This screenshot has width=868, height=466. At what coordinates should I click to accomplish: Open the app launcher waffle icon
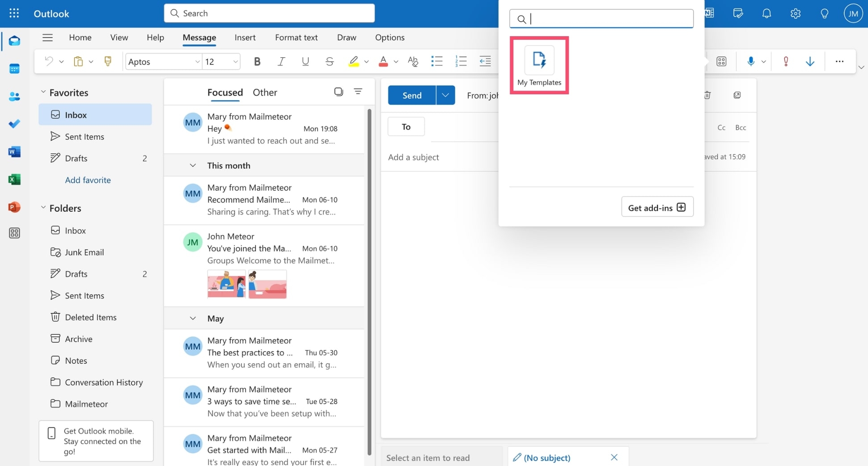click(x=14, y=13)
